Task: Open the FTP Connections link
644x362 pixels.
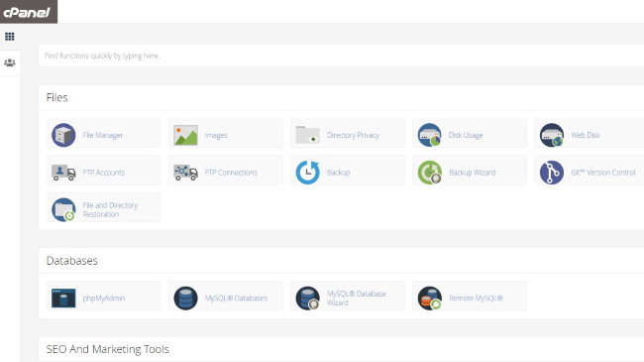Action: click(x=231, y=173)
